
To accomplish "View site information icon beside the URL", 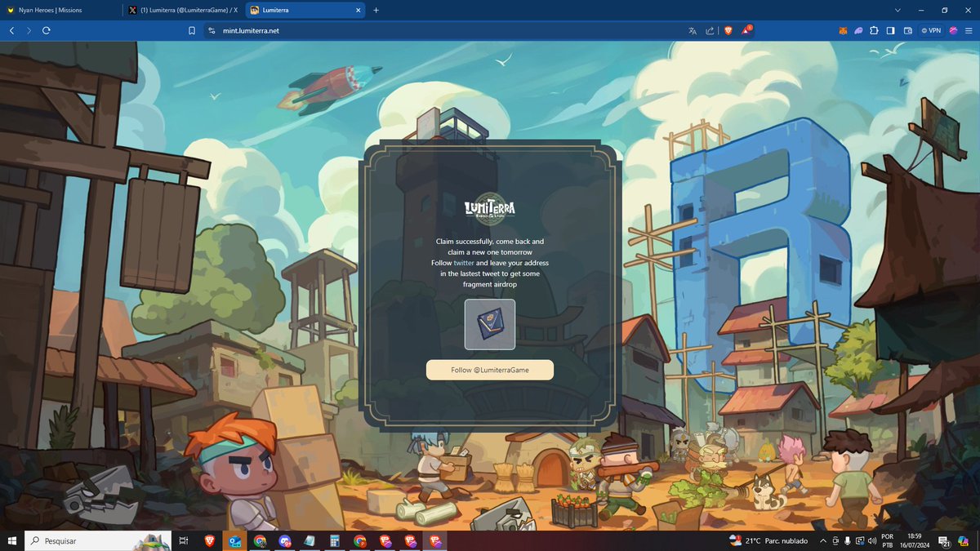I will coord(212,30).
